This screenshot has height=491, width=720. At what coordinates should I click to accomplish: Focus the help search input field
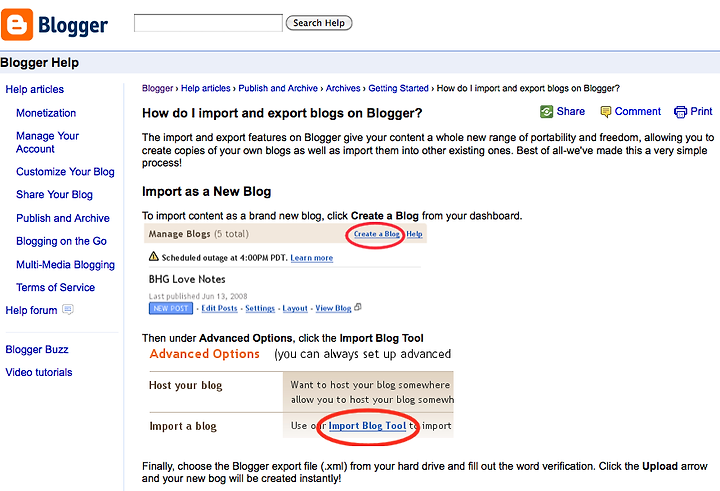coord(208,23)
